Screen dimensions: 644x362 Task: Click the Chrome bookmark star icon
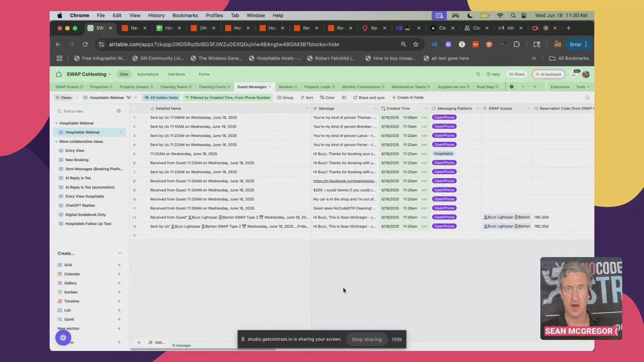[x=416, y=44]
